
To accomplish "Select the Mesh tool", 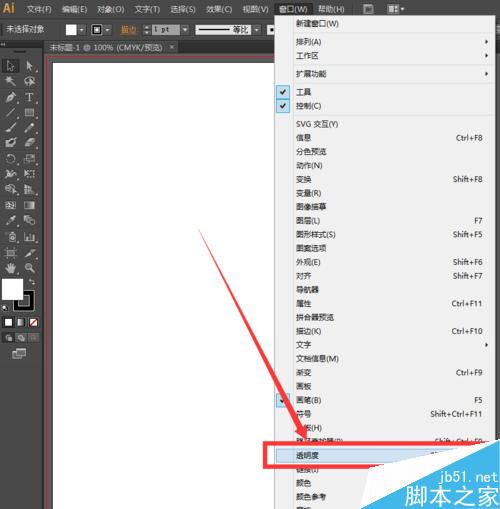I will click(10, 205).
